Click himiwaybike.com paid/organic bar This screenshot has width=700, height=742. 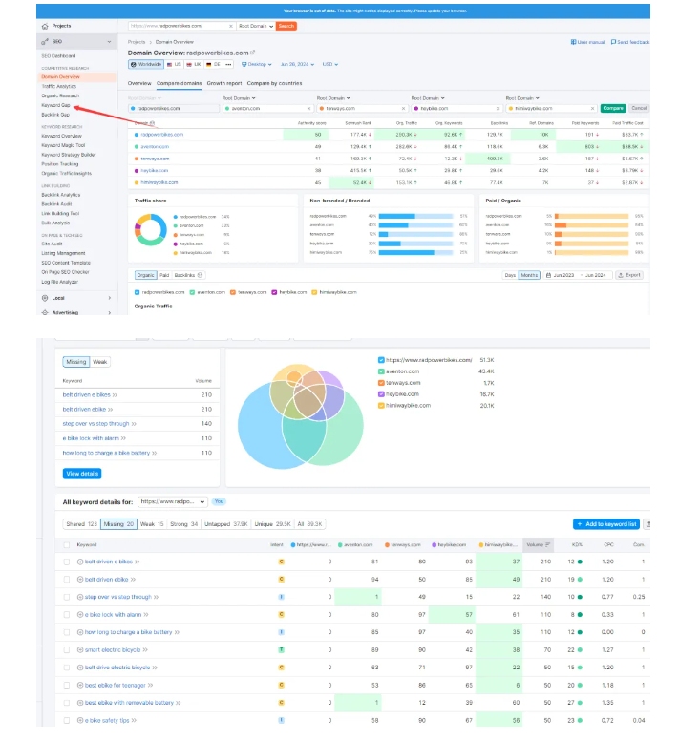[592, 253]
